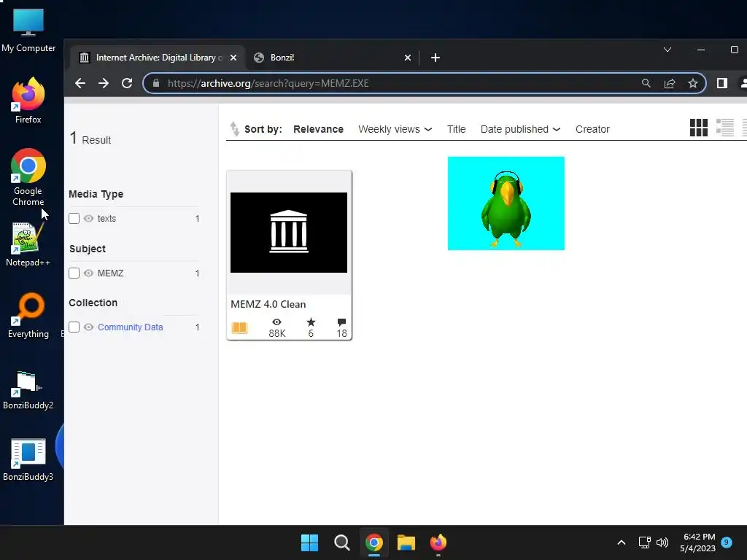Sort results by Title
747x560 pixels.
tap(456, 129)
